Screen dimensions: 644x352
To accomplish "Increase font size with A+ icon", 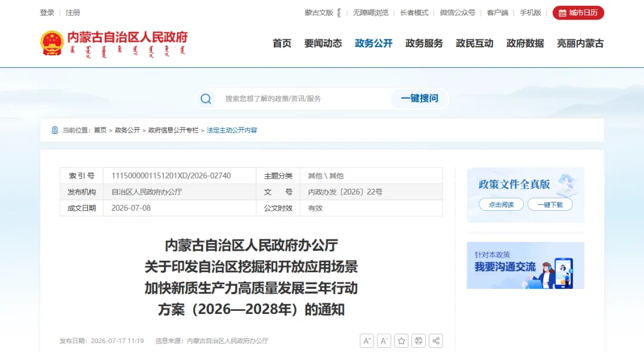I will (367, 341).
